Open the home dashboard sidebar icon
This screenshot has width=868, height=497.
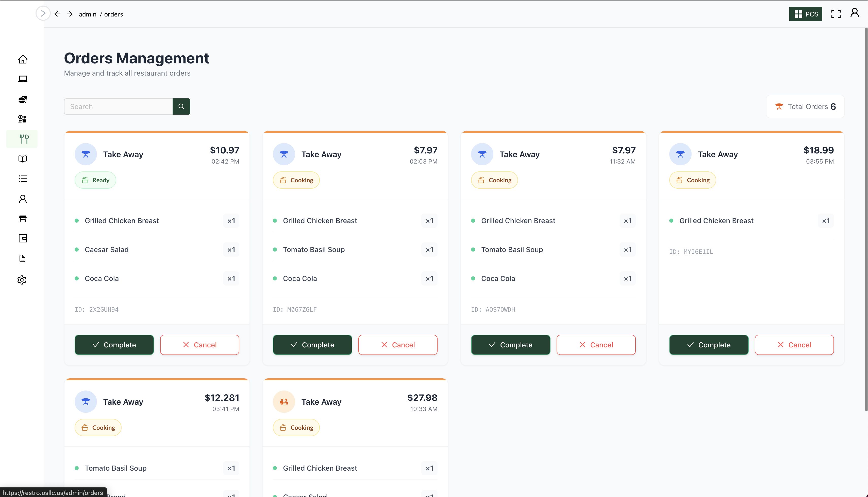coord(23,59)
